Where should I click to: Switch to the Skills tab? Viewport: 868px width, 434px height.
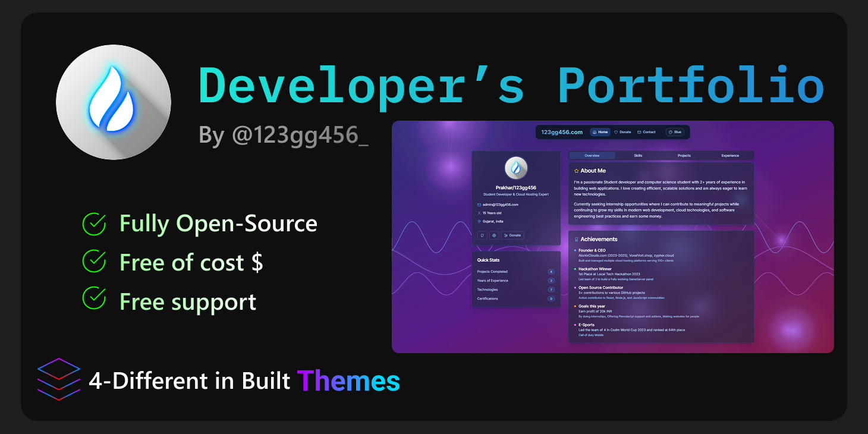(638, 155)
